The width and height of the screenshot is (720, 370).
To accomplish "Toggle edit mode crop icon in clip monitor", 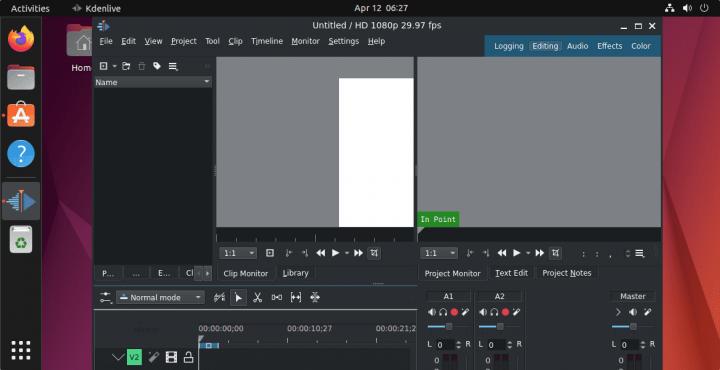I will (374, 253).
